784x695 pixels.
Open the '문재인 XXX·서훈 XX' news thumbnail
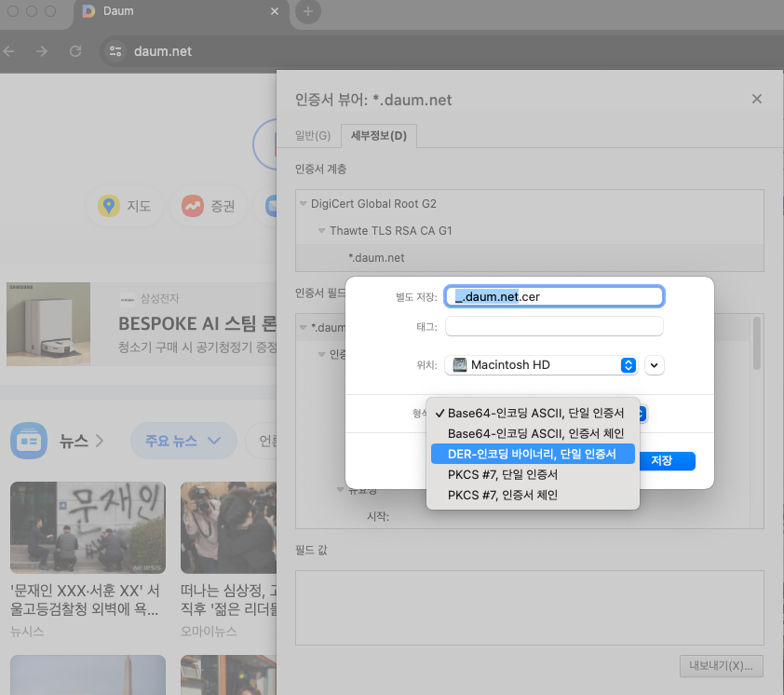tap(88, 528)
